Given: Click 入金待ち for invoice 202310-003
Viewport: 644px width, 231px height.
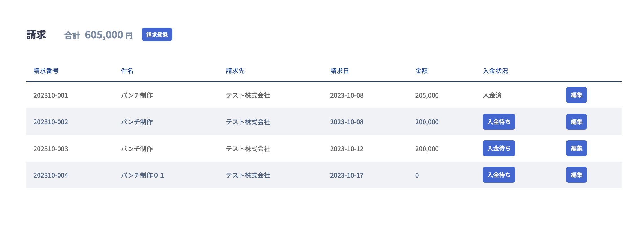Looking at the screenshot, I should pos(499,148).
